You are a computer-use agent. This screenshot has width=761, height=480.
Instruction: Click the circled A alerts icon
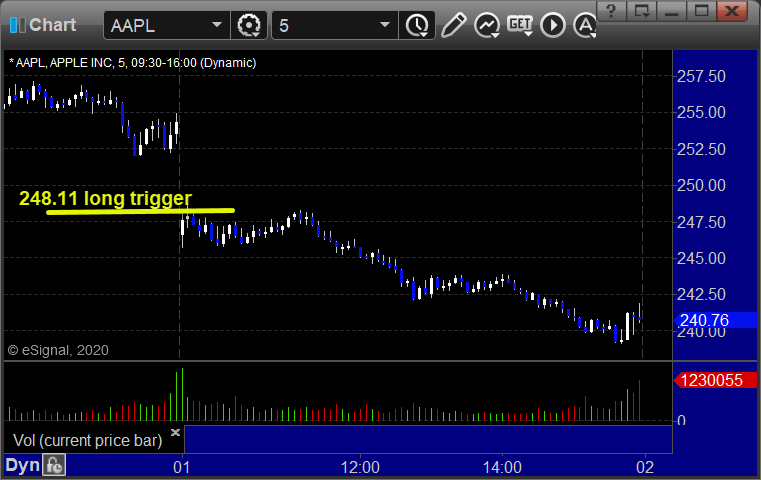[585, 25]
